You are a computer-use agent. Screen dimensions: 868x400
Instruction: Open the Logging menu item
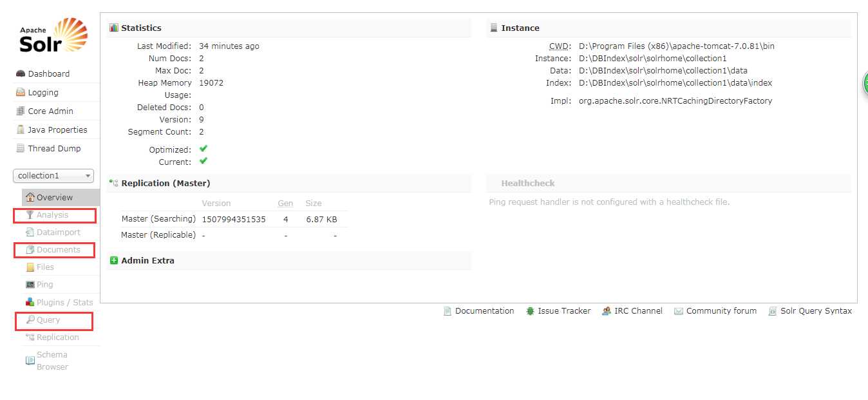tap(57, 92)
